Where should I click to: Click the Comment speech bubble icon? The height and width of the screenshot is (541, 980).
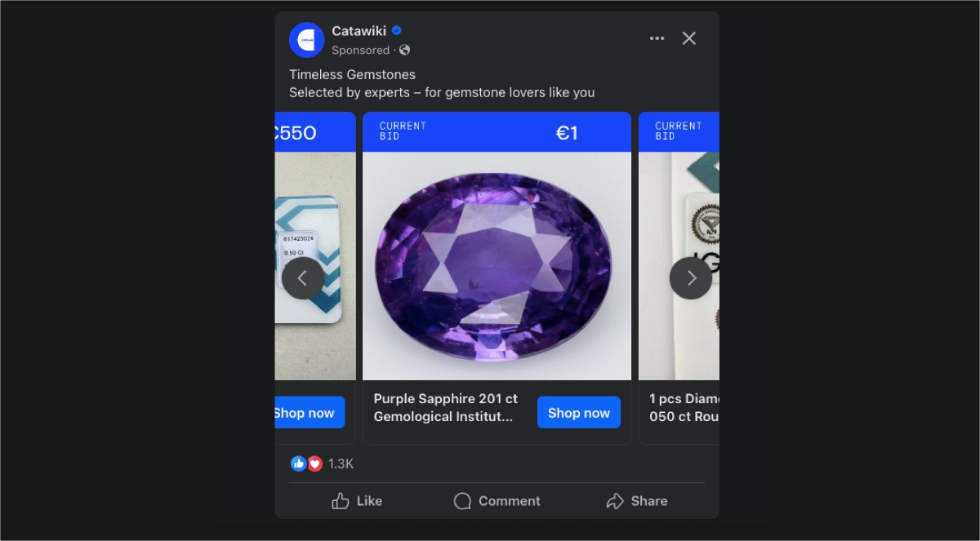tap(463, 500)
